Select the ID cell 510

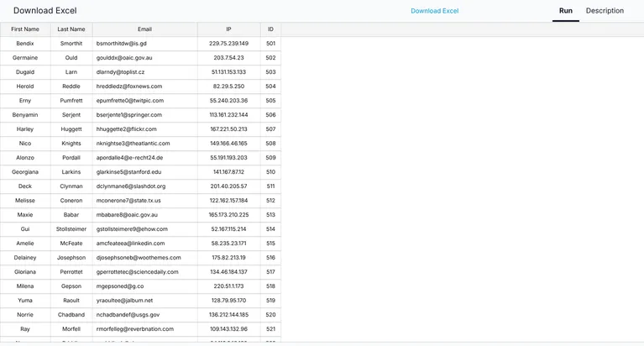(x=270, y=172)
